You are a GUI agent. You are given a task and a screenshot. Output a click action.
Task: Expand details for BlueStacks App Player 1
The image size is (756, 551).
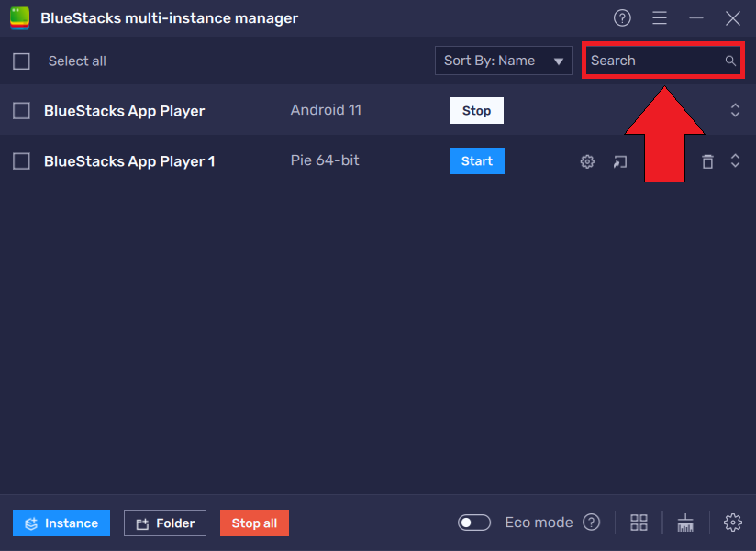click(735, 160)
